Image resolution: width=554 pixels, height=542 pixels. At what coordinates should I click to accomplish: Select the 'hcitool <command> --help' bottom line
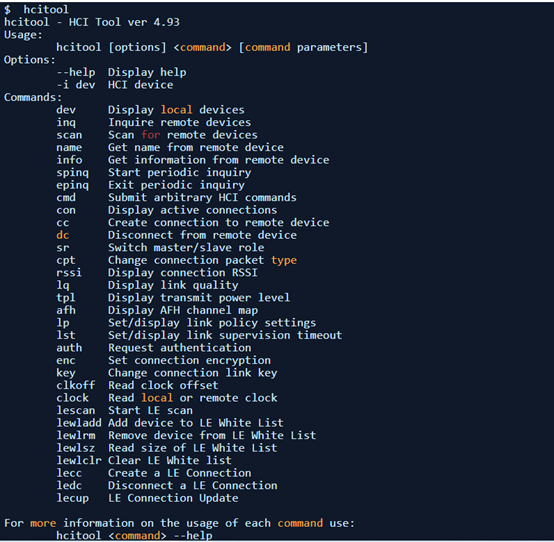pos(134,536)
